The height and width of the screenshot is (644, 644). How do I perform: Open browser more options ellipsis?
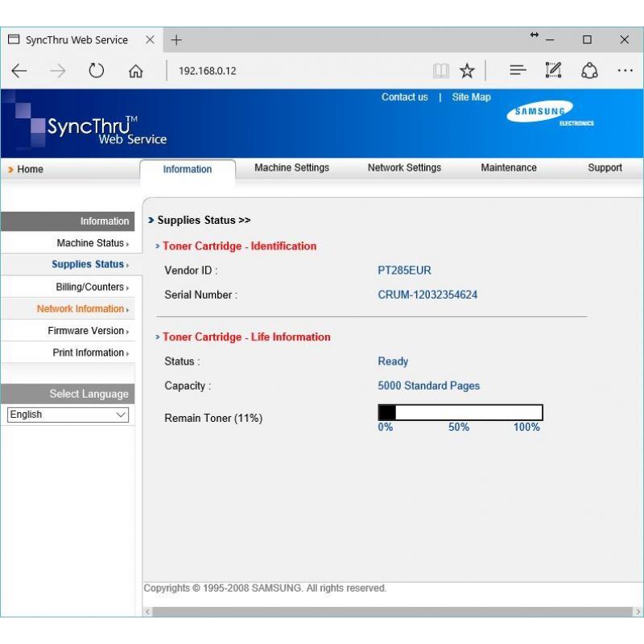click(x=625, y=71)
